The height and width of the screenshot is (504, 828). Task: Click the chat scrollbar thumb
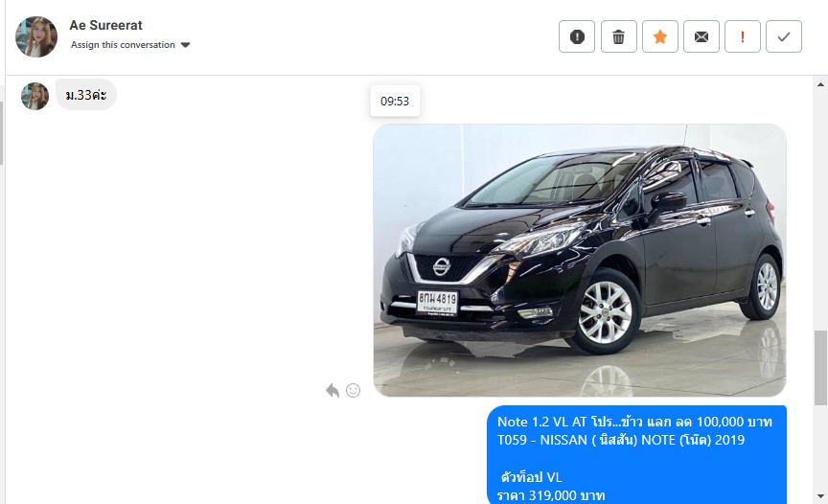coord(820,368)
